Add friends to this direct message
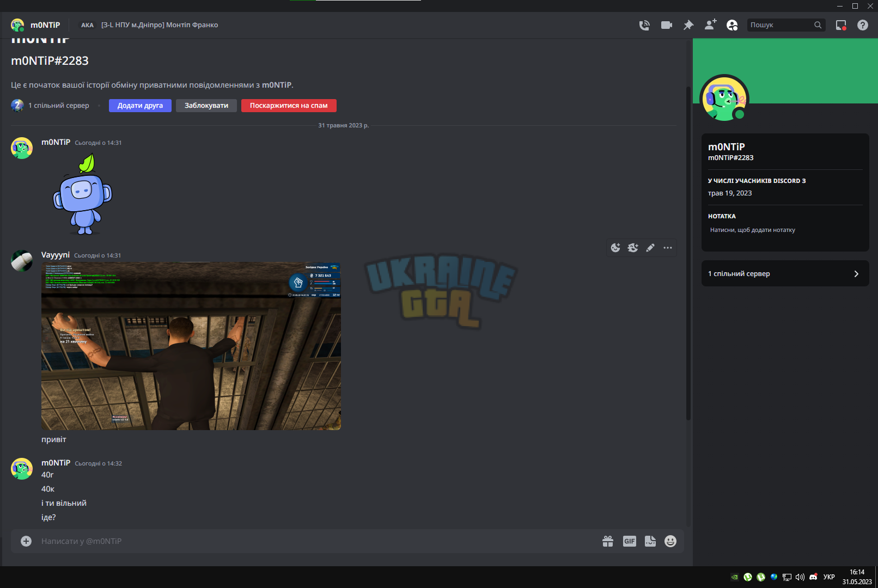The width and height of the screenshot is (878, 588). pyautogui.click(x=710, y=25)
